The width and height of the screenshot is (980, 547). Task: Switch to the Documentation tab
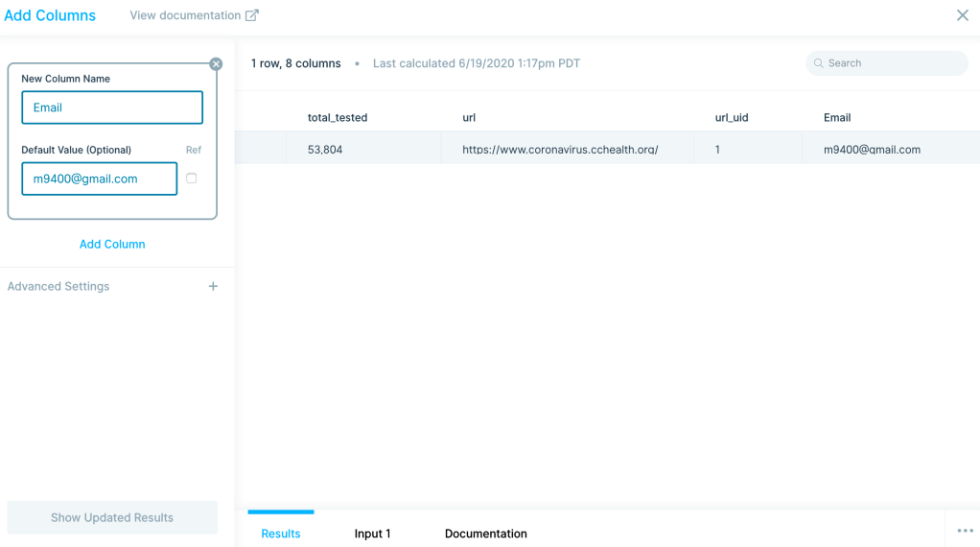[x=486, y=534]
